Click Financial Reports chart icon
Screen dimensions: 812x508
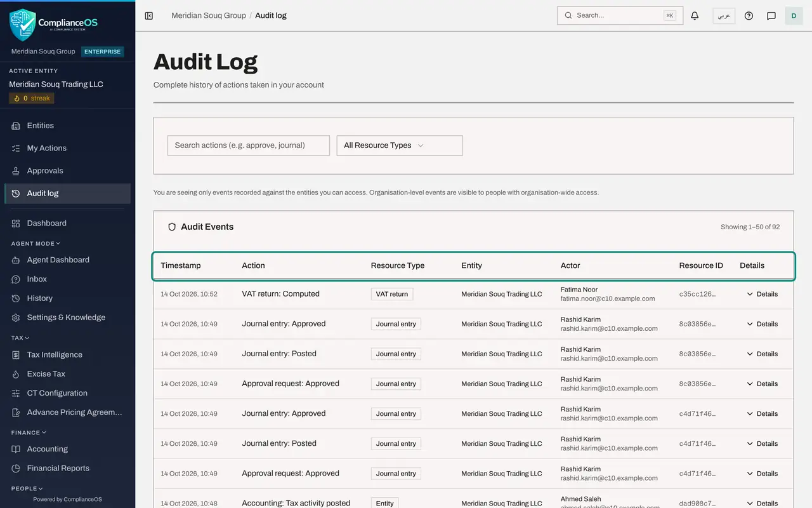tap(16, 468)
